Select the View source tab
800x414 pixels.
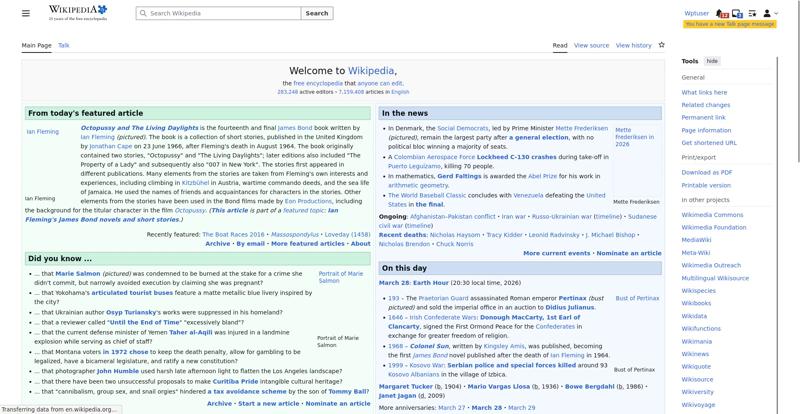591,45
